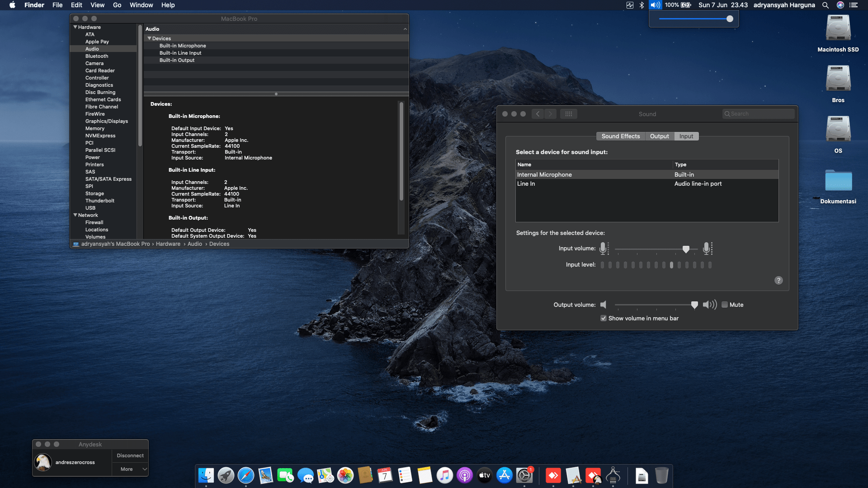Open System Preferences from the dock

tap(524, 475)
